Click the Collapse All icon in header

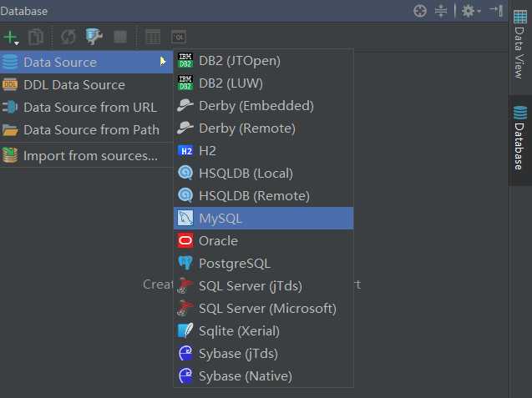(x=441, y=11)
